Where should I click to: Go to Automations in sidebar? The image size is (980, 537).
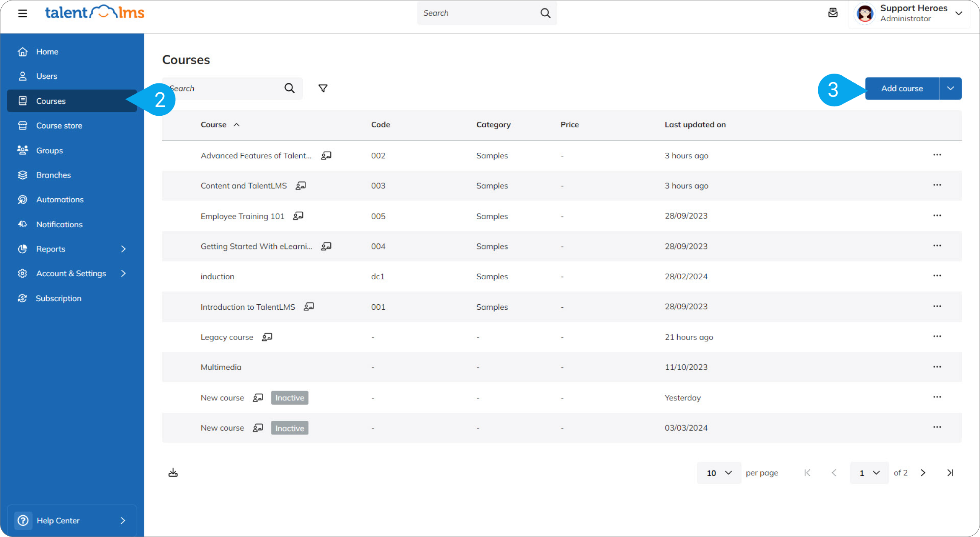click(x=60, y=200)
